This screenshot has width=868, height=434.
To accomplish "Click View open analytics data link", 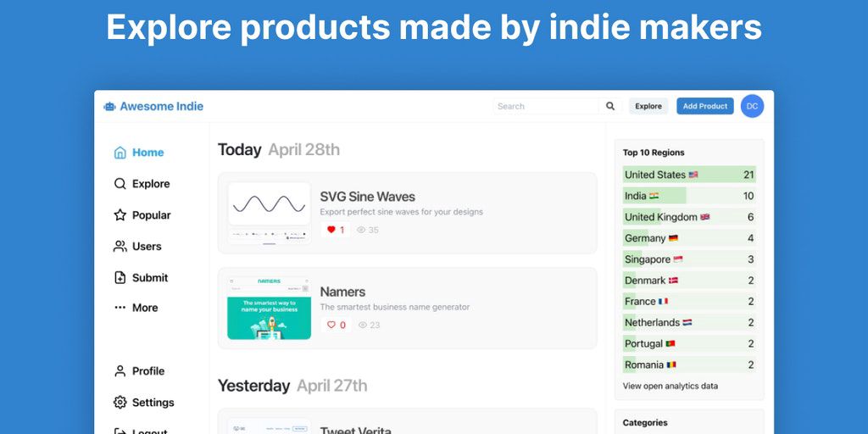I will click(x=670, y=386).
